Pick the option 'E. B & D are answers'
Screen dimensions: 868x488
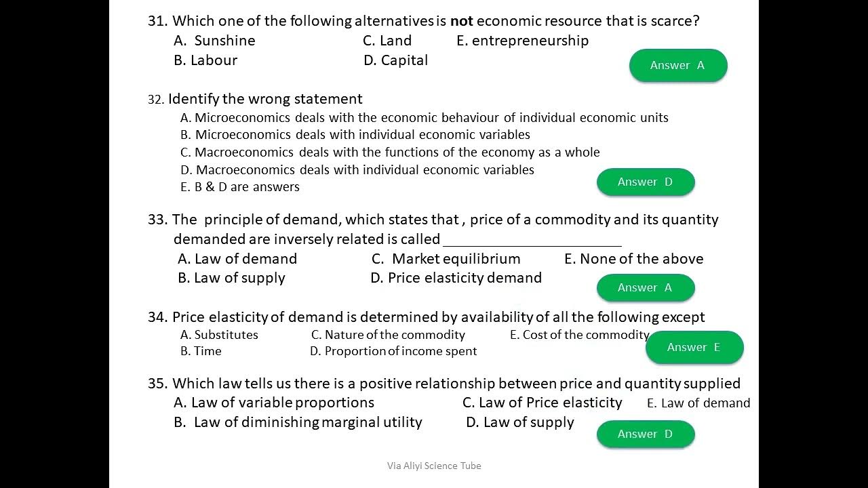(240, 187)
